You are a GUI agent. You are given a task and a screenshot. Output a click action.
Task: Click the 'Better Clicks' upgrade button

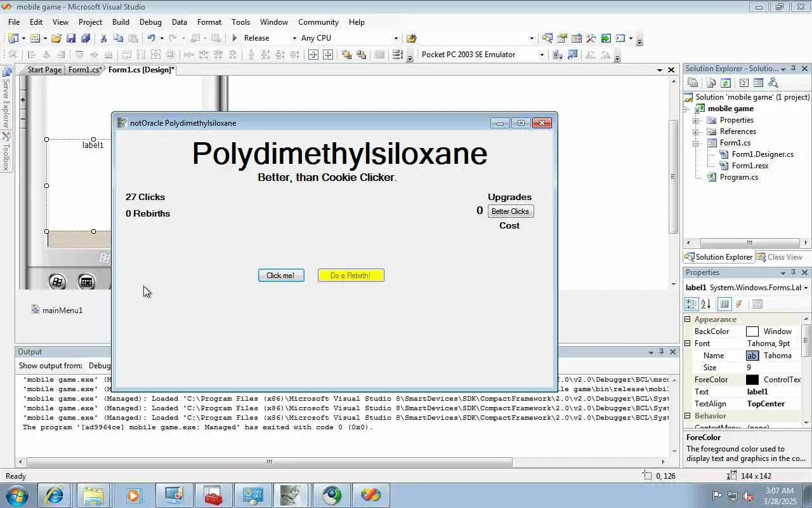(511, 211)
